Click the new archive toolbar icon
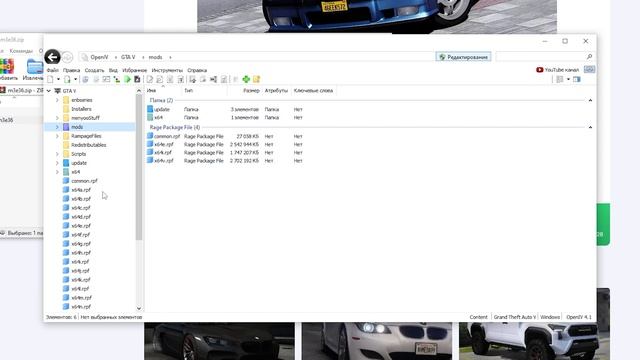This screenshot has height=360, width=640. (67, 79)
